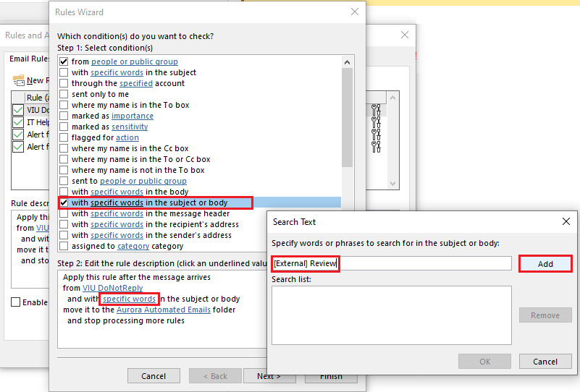The height and width of the screenshot is (392, 580).
Task: Check 'specific words in the recipient's address' condition
Action: point(64,224)
